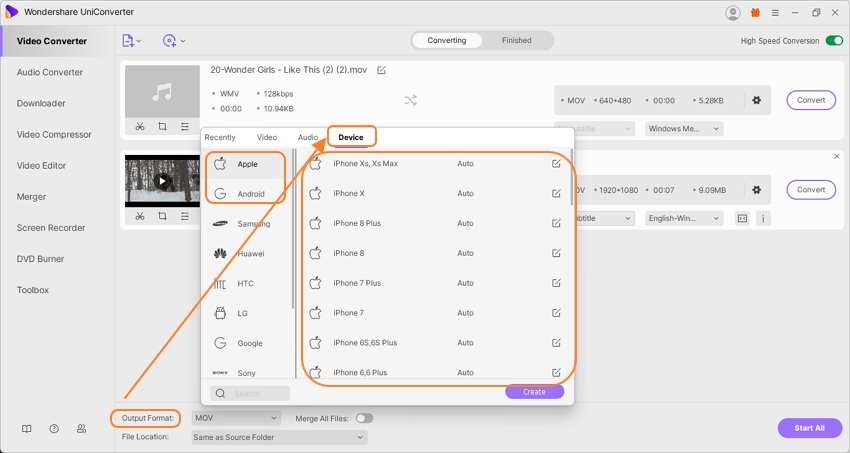850x453 pixels.
Task: Open the Windows Me... audio dropdown
Action: [684, 129]
